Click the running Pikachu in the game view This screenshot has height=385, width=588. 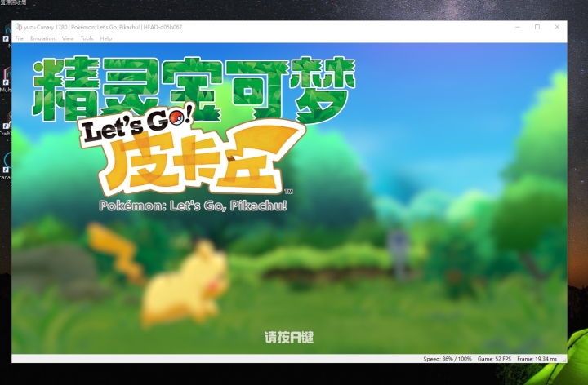pyautogui.click(x=158, y=275)
